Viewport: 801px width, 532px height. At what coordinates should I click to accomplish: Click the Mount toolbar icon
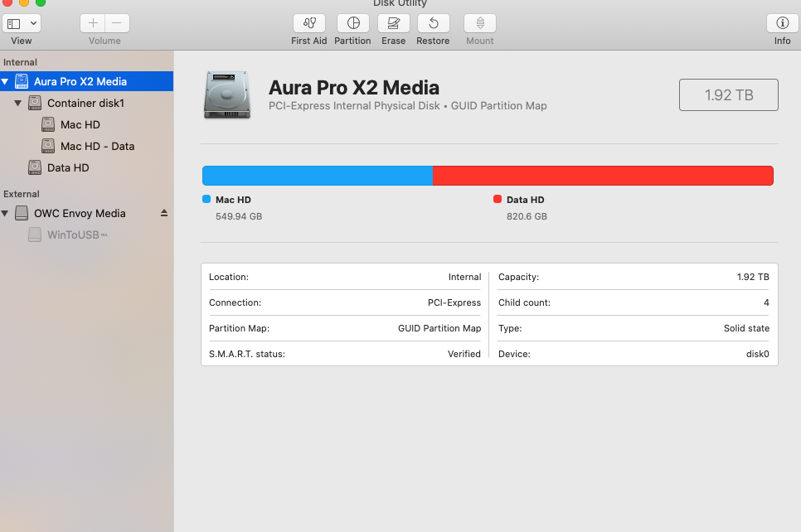(480, 23)
